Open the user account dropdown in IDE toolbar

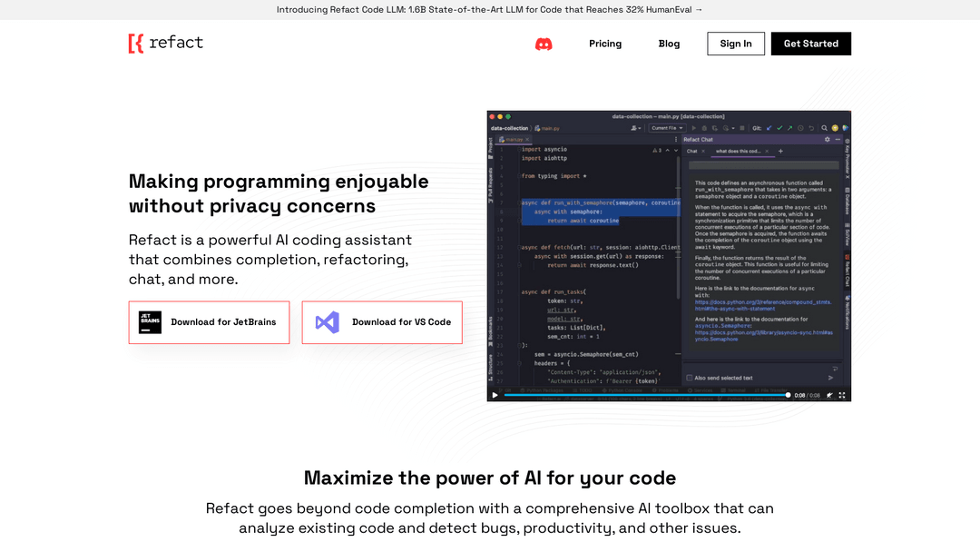[635, 128]
